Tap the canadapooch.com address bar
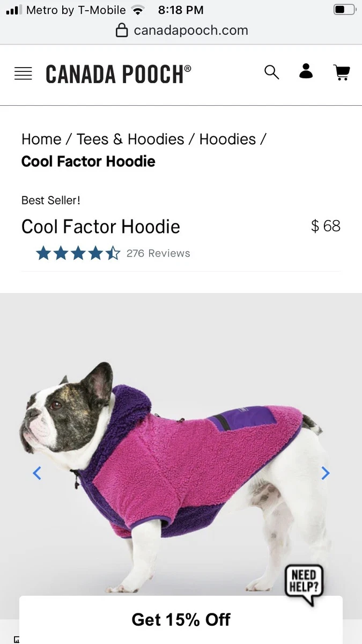This screenshot has width=362, height=644. (182, 30)
